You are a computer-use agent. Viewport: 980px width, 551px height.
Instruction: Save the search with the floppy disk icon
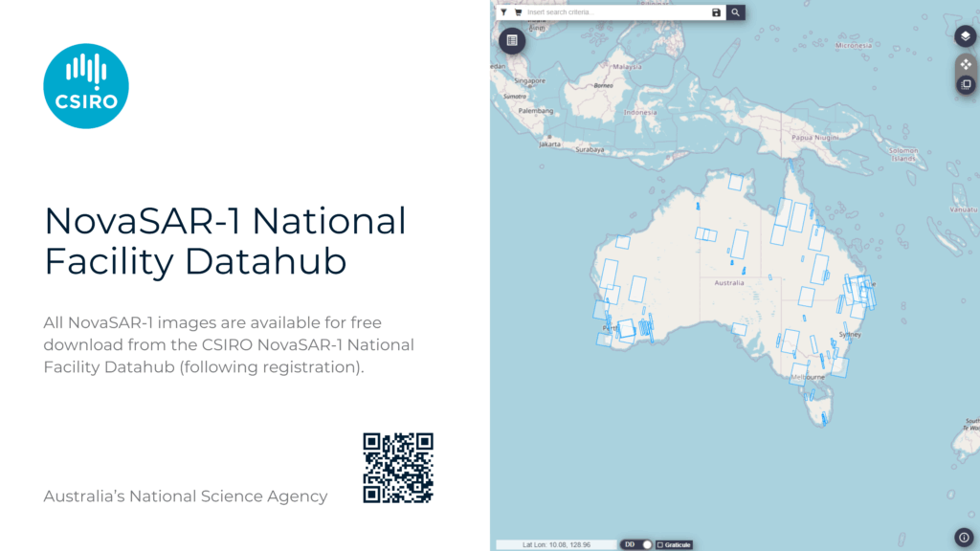pos(716,12)
